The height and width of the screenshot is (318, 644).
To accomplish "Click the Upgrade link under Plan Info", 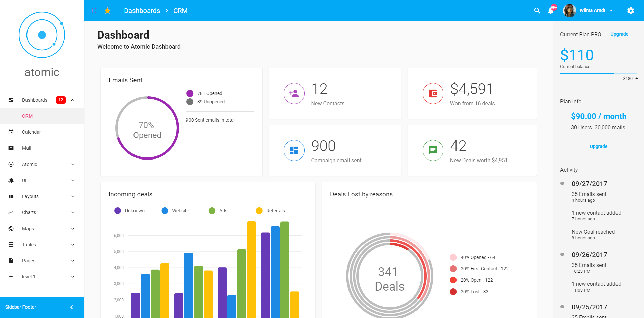I will (598, 146).
